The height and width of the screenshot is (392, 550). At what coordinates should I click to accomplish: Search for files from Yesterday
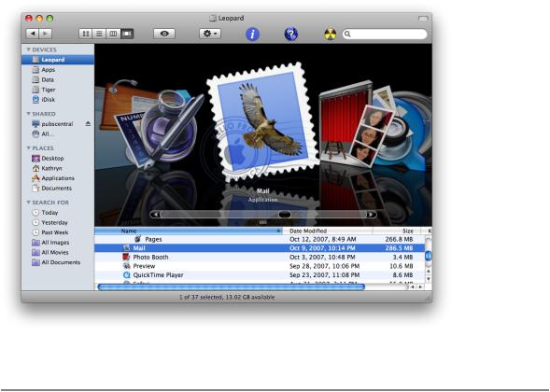pyautogui.click(x=58, y=223)
